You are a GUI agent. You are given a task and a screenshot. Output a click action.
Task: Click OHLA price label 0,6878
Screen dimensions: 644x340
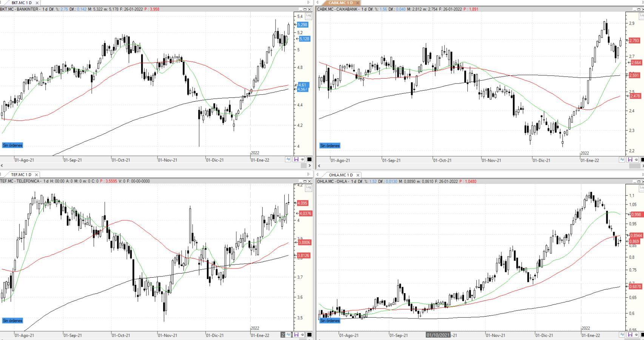(x=636, y=287)
